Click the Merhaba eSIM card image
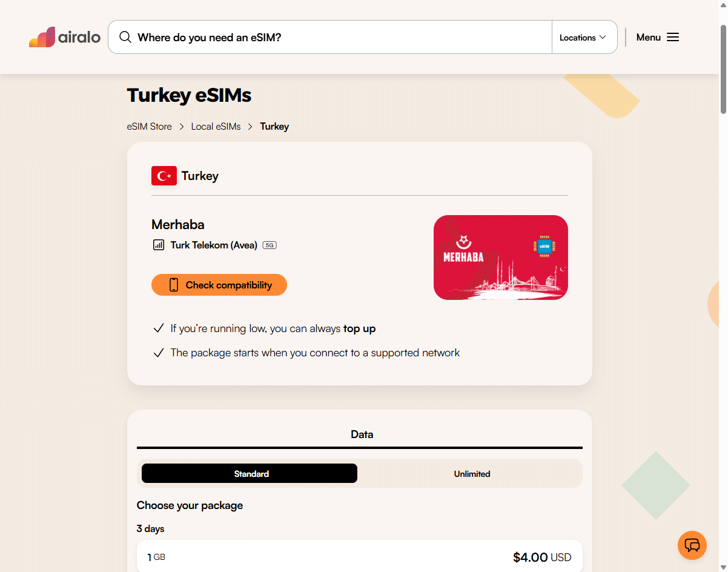728x572 pixels. (500, 257)
